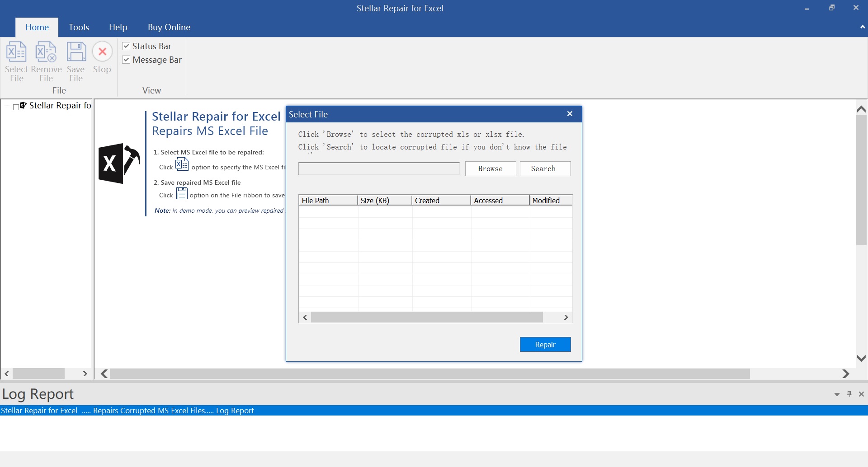
Task: Toggle the Status Bar checkbox
Action: coord(127,46)
